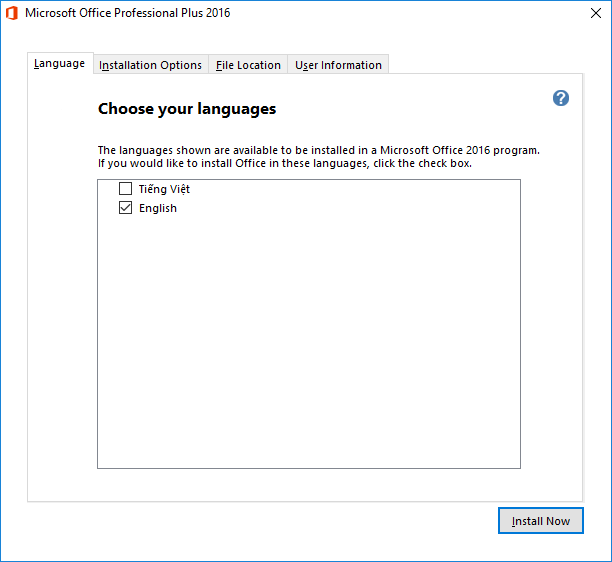Click the Microsoft Office Professional Plus 2016 title
612x562 pixels.
[x=128, y=13]
